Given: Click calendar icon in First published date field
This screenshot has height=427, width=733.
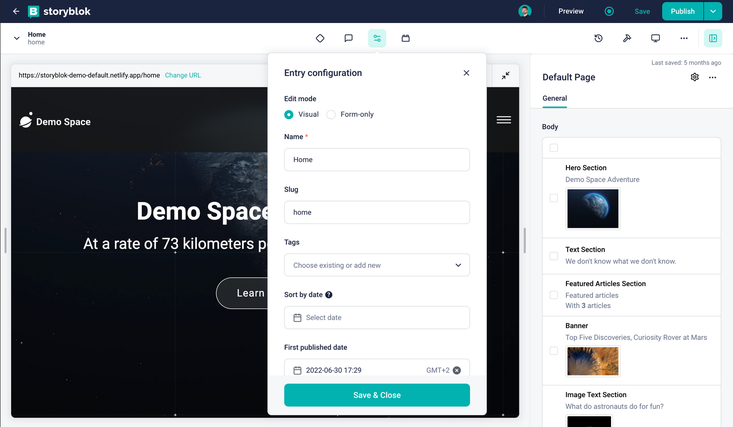Looking at the screenshot, I should pos(297,370).
